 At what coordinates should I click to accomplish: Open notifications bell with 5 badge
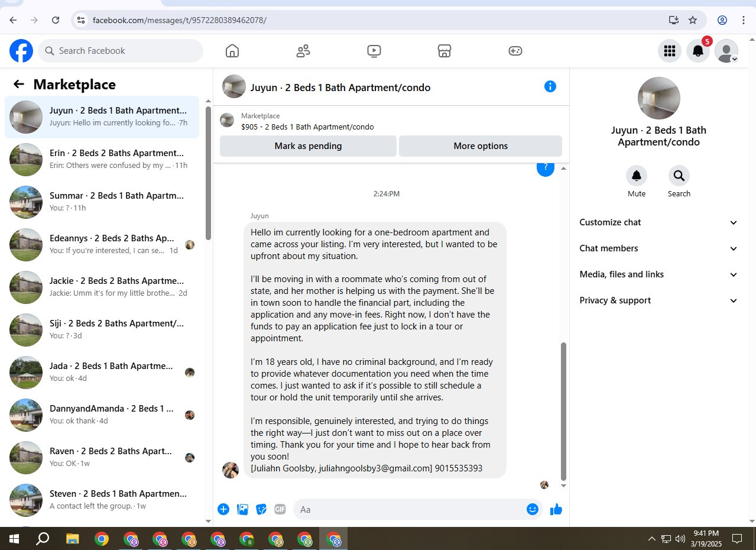pyautogui.click(x=698, y=51)
